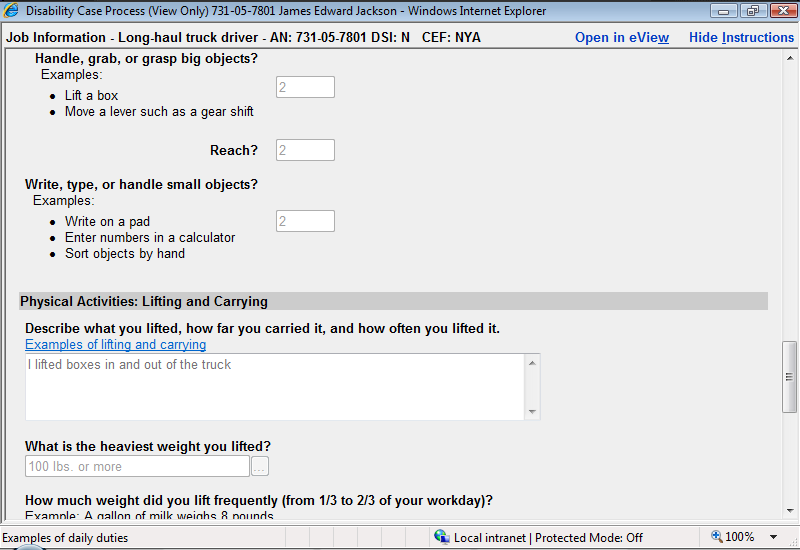Click the lifting description text area
800x550 pixels.
click(275, 386)
